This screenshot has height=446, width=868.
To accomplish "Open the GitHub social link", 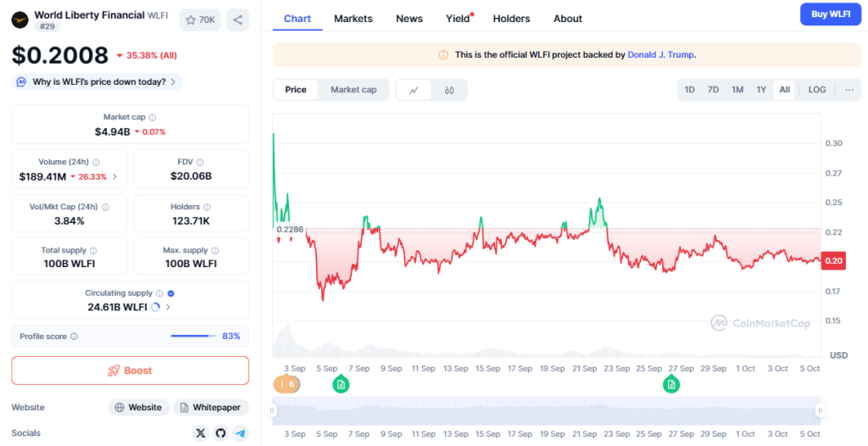I will click(x=220, y=433).
